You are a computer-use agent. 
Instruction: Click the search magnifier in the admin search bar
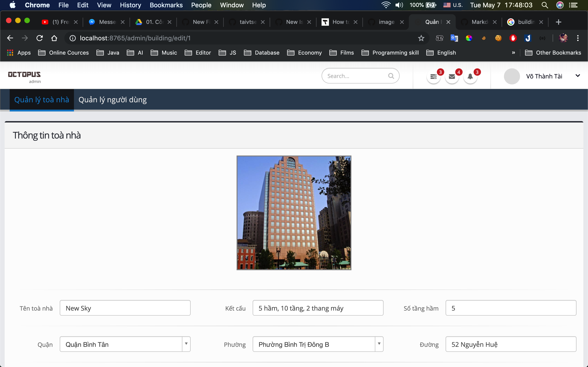point(391,76)
